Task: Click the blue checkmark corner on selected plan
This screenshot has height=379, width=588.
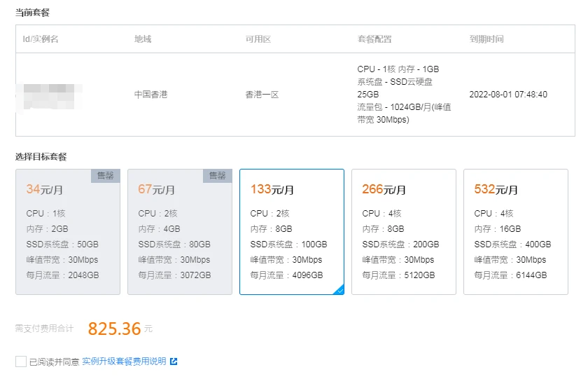Action: pyautogui.click(x=339, y=290)
